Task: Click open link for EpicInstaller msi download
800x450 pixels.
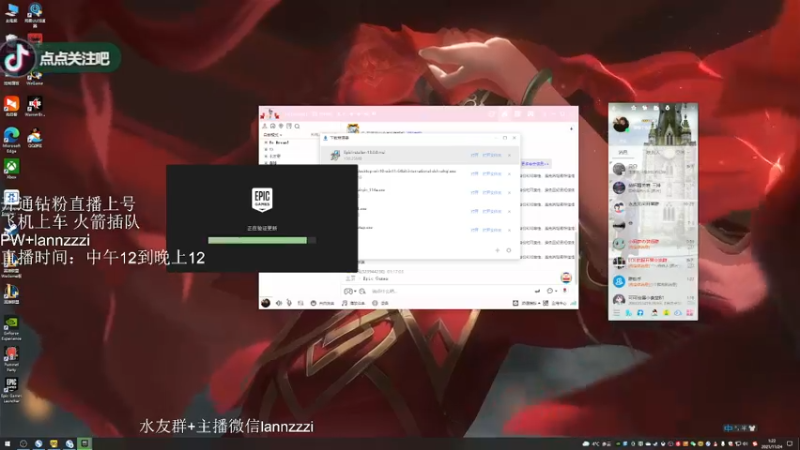Action: pos(474,155)
